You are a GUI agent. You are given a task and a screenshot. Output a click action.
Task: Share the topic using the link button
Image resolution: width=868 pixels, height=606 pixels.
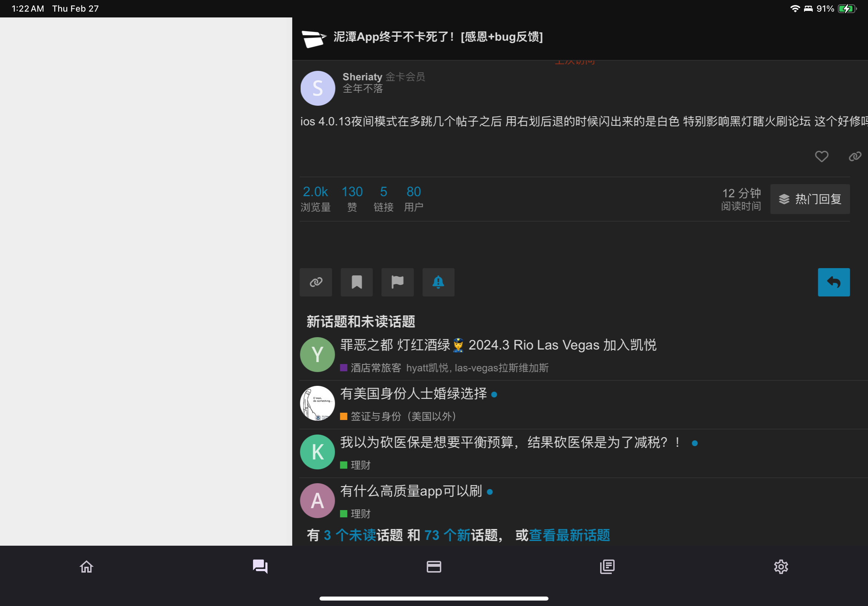(316, 282)
